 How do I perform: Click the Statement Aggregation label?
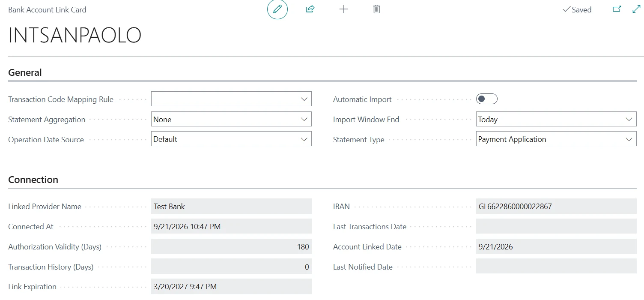pyautogui.click(x=47, y=120)
